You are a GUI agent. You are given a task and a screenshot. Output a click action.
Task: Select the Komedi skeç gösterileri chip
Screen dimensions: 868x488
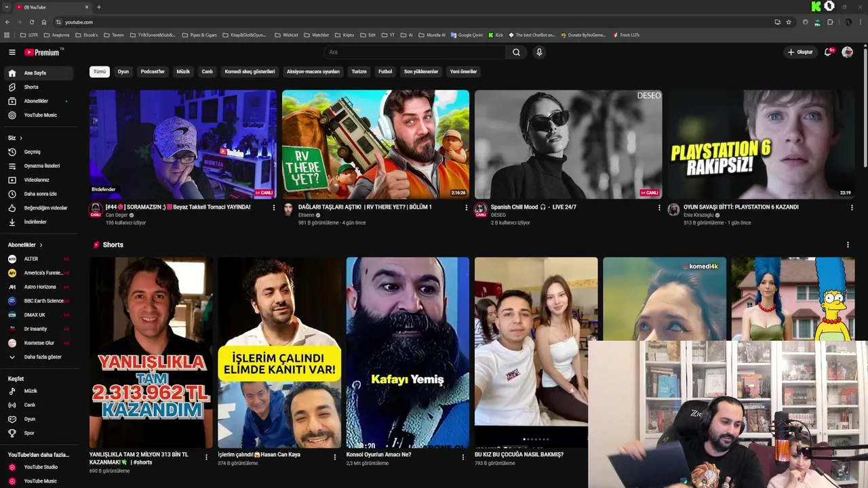(250, 71)
